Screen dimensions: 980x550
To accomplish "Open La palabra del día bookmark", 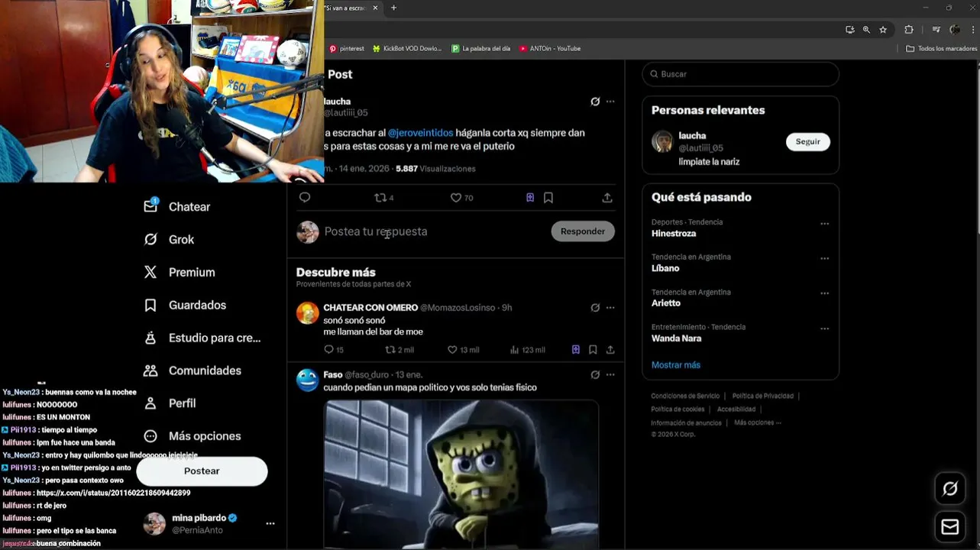I will coord(481,49).
